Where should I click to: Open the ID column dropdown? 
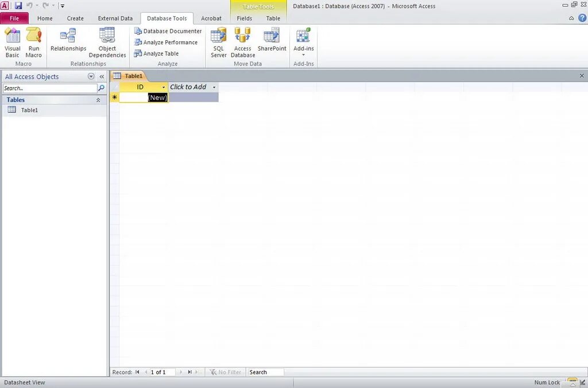164,87
